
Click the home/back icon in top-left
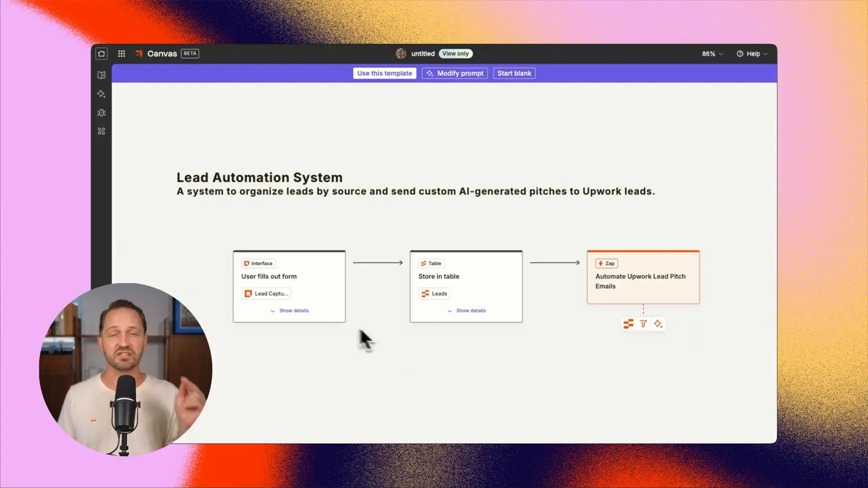[x=101, y=54]
